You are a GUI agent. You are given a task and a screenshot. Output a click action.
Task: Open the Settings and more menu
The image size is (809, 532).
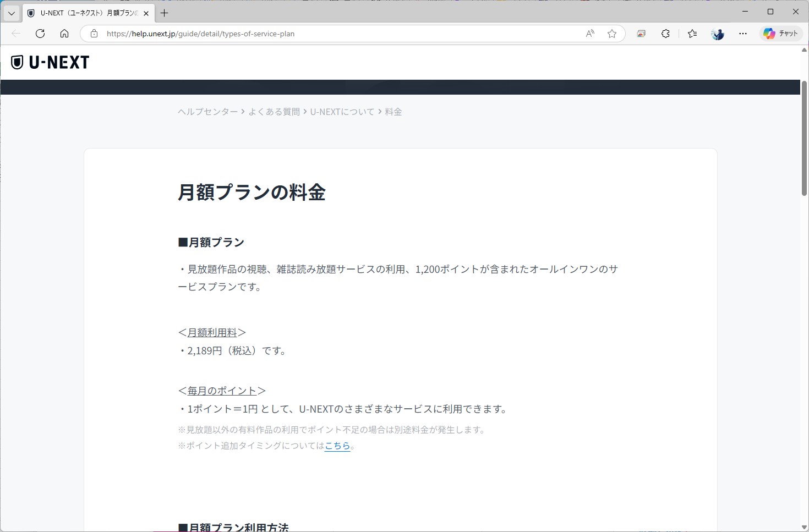coord(743,34)
